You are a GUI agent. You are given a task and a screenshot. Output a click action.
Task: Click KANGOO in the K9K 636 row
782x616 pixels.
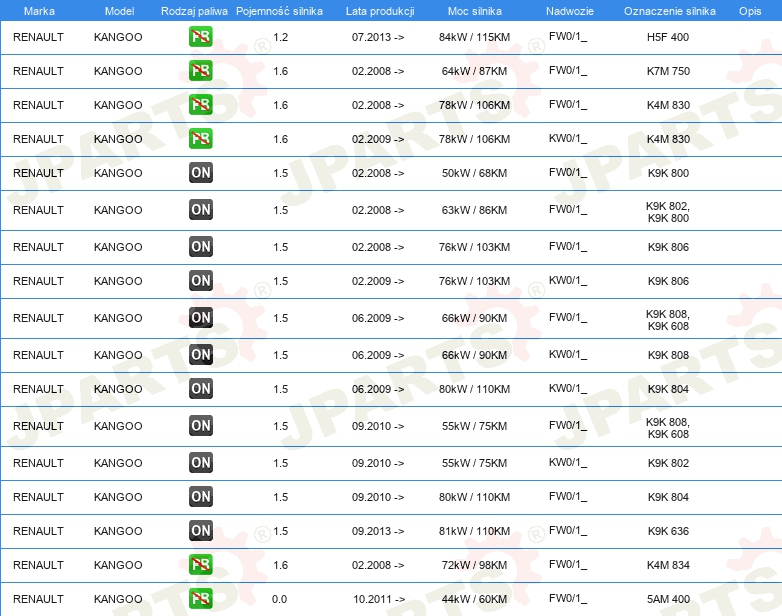coord(118,531)
